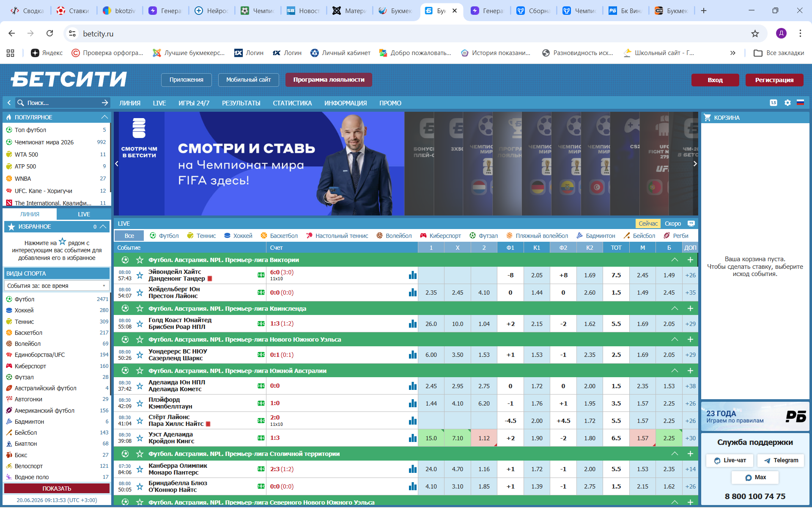Toggle favorite star for Премьер-лига Виктории league
Screen dimensions: 812x508
(140, 260)
